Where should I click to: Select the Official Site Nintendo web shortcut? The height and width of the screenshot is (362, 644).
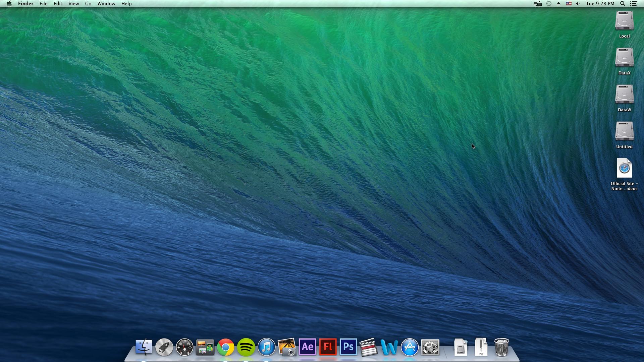(x=624, y=174)
